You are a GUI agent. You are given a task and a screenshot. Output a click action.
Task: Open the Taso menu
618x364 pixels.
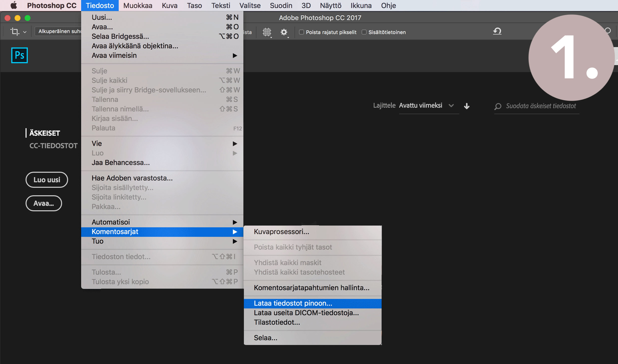[x=194, y=5]
